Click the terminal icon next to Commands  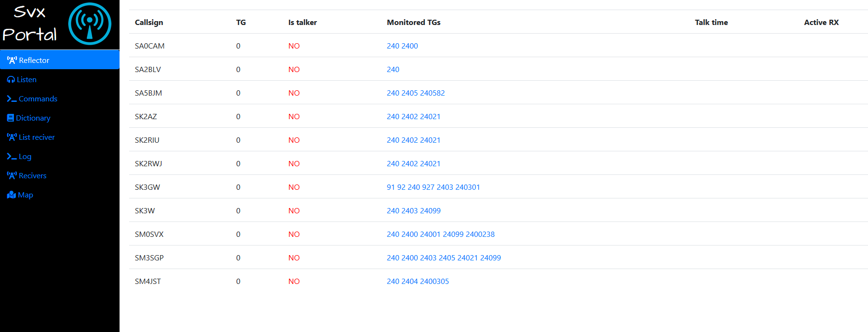coord(11,98)
